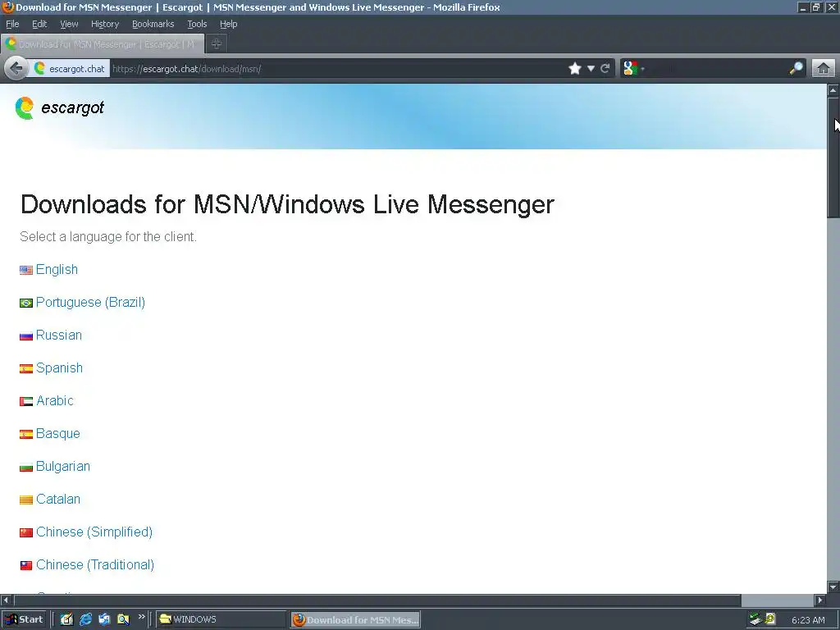Click the Russian flag icon
Image resolution: width=840 pixels, height=630 pixels.
click(26, 336)
